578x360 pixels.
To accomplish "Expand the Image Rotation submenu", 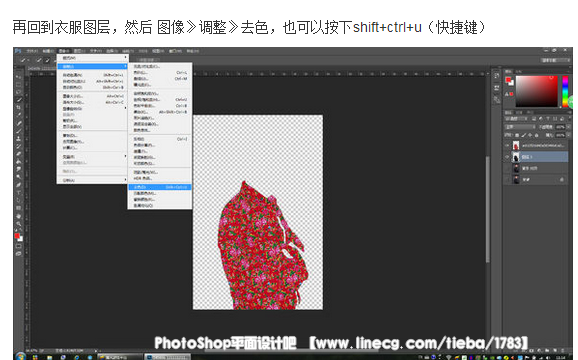I will click(93, 109).
